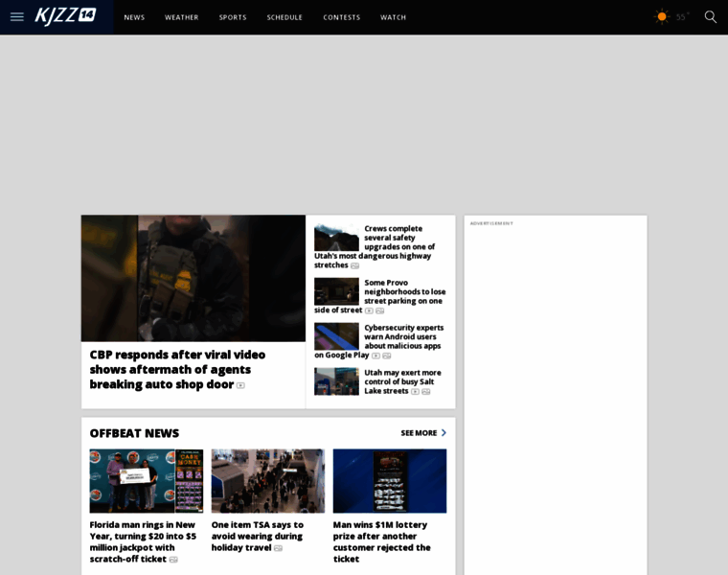728x575 pixels.
Task: Click See More in Offbeat News
Action: point(419,433)
